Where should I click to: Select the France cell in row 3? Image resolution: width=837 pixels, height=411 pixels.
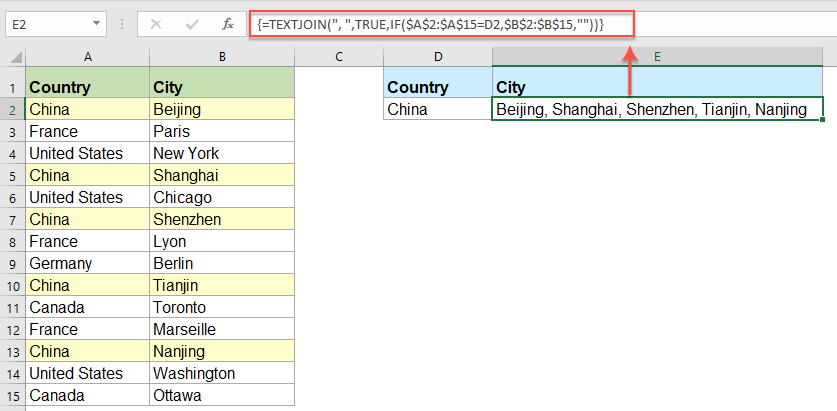coord(88,131)
